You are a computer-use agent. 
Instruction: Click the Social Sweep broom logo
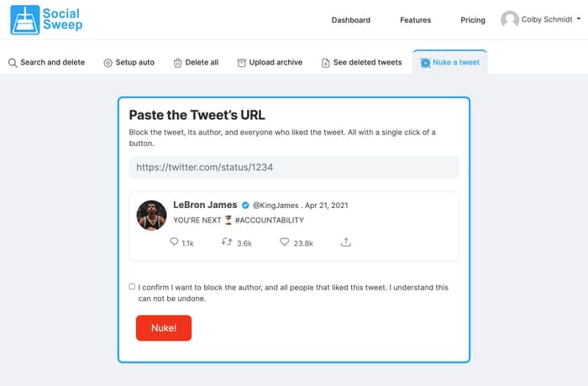click(24, 19)
